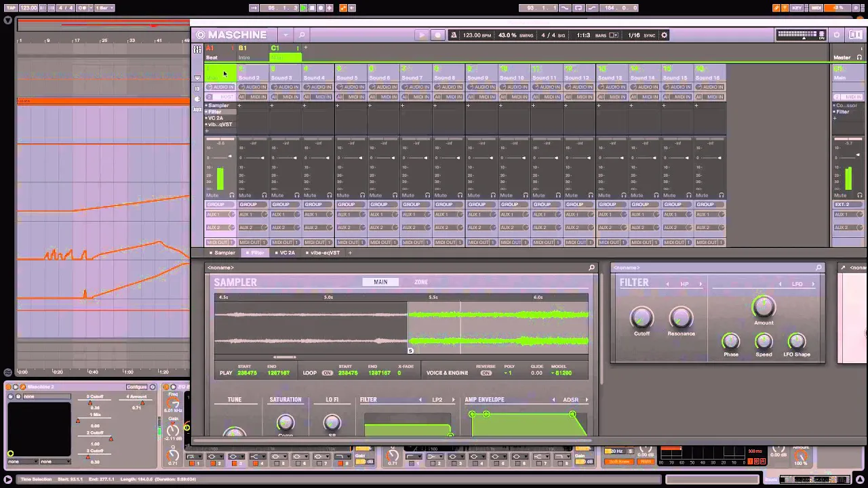Open the Maschine header dropdown arrow
The height and width of the screenshot is (488, 868).
[285, 35]
